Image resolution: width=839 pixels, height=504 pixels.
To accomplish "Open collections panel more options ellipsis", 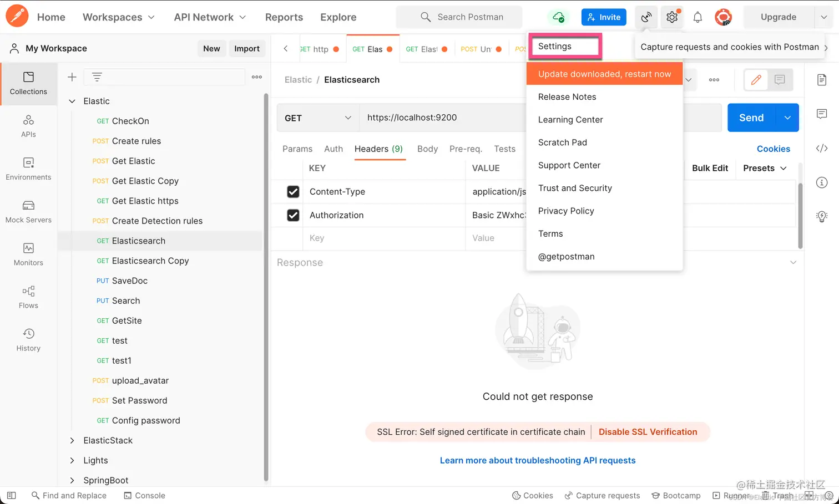I will pyautogui.click(x=257, y=77).
